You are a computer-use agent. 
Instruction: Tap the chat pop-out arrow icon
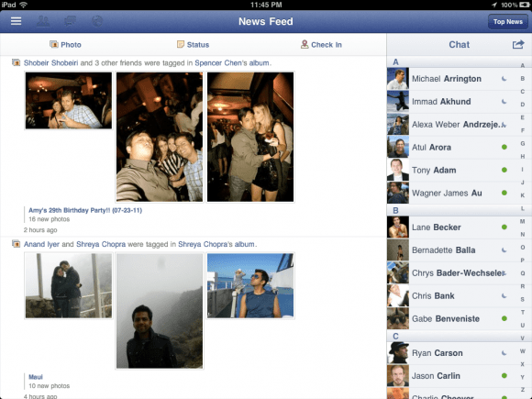pos(518,44)
